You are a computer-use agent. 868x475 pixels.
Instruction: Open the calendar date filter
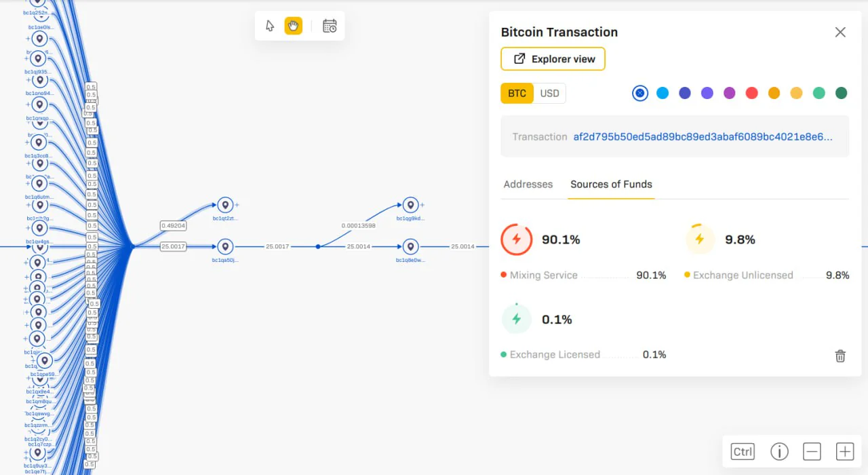330,26
